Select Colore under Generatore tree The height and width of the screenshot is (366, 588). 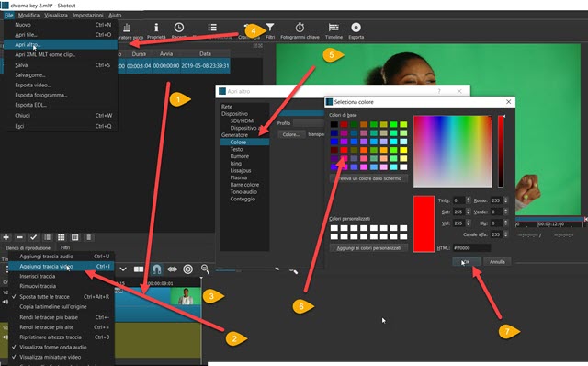(x=238, y=142)
